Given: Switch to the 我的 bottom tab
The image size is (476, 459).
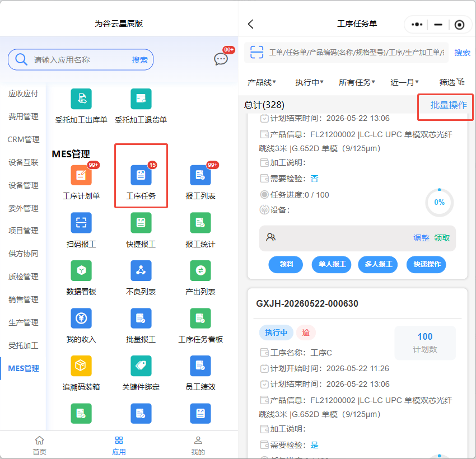Looking at the screenshot, I should pos(198,446).
